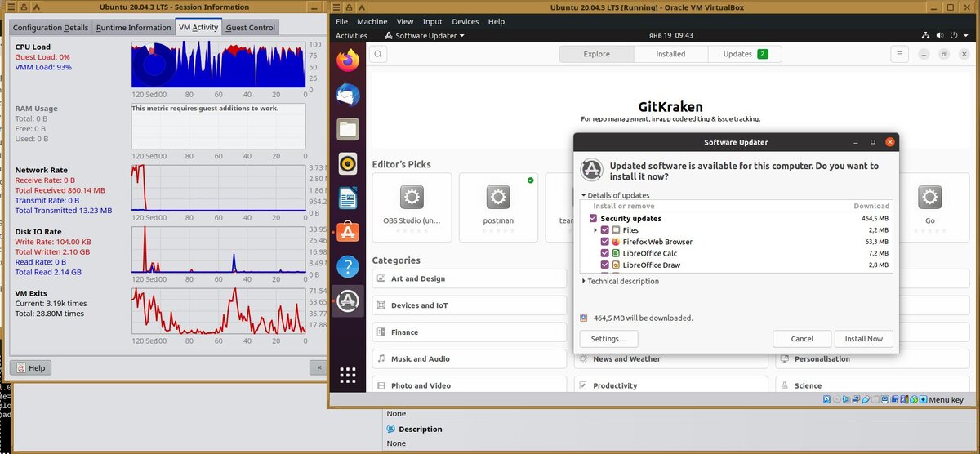Launch Thunderbird mail from the dock
Image resolution: width=980 pixels, height=454 pixels.
pyautogui.click(x=348, y=94)
